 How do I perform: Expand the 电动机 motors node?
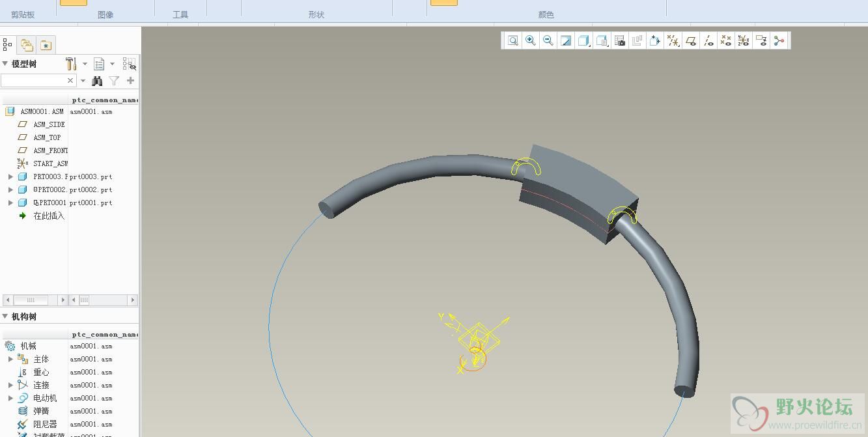(x=10, y=398)
